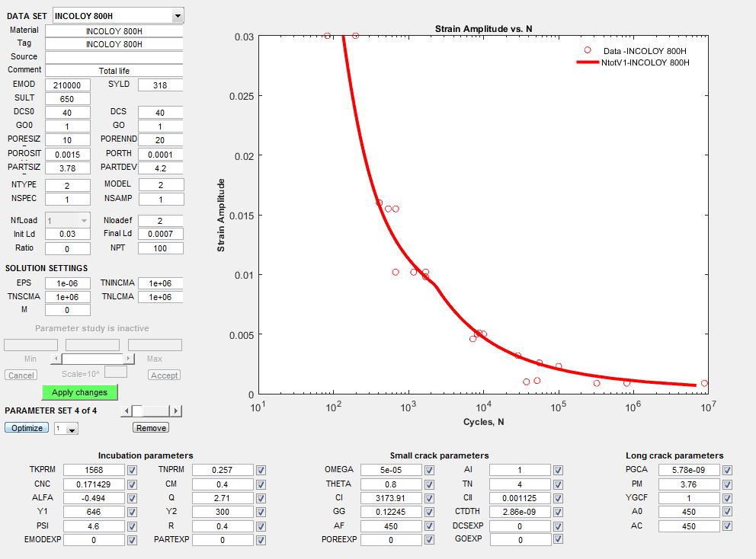Click the Remove button
The height and width of the screenshot is (559, 756).
tap(151, 428)
